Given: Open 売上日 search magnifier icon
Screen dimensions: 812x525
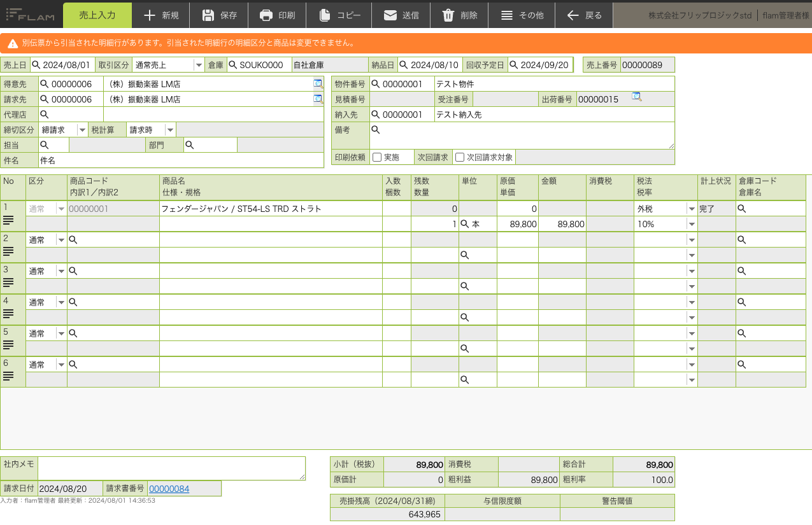Looking at the screenshot, I should click(x=36, y=65).
